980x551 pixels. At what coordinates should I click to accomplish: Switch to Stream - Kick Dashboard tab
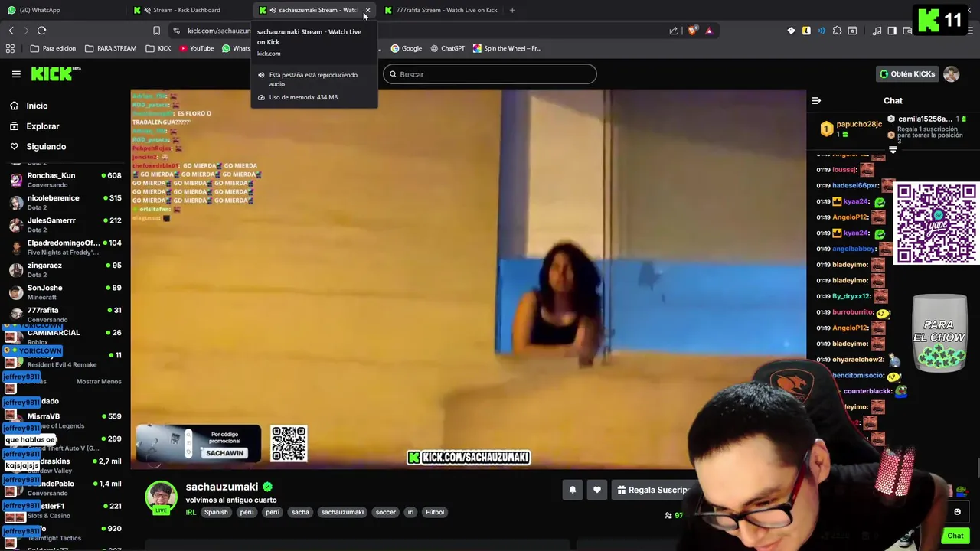pos(186,10)
